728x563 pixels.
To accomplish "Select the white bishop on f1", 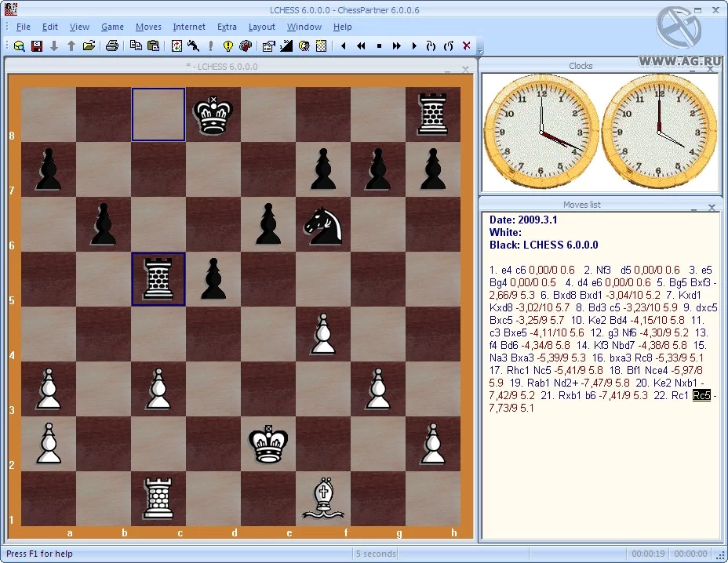I will (322, 498).
